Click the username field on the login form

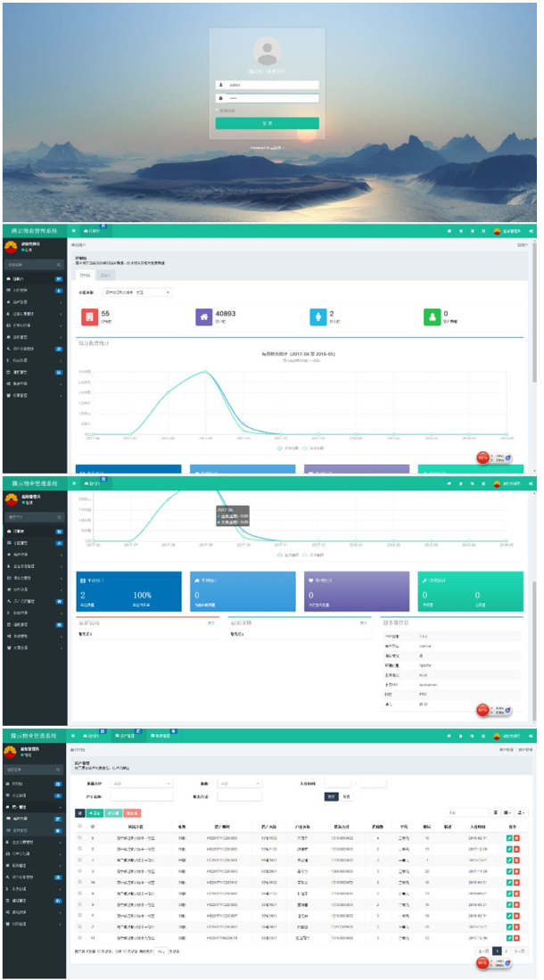(x=271, y=86)
